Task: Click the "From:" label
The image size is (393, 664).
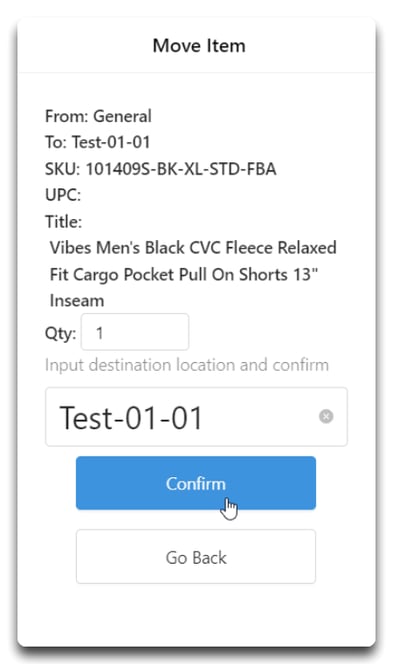Action: tap(67, 116)
